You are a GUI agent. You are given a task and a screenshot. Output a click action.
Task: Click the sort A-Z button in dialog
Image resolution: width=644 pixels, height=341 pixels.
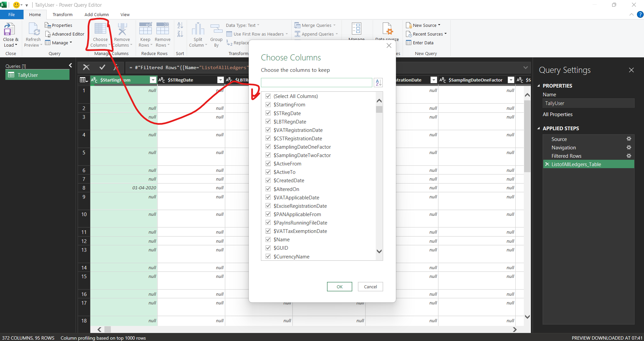click(x=378, y=83)
